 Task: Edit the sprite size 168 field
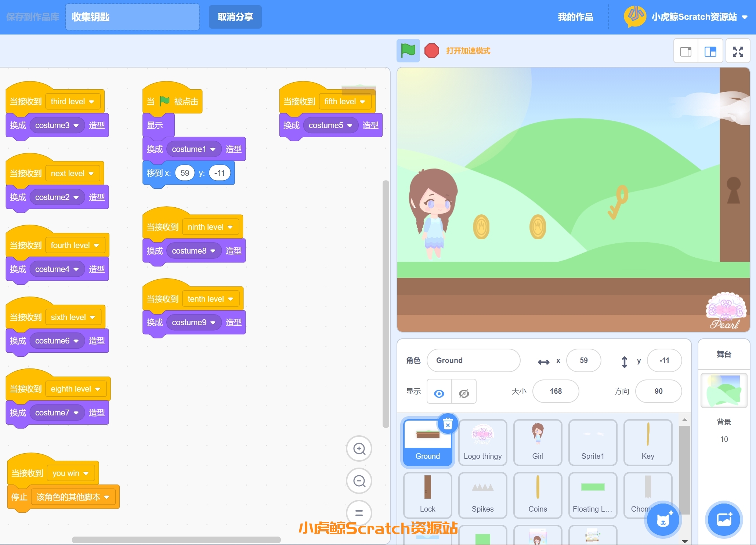tap(556, 391)
